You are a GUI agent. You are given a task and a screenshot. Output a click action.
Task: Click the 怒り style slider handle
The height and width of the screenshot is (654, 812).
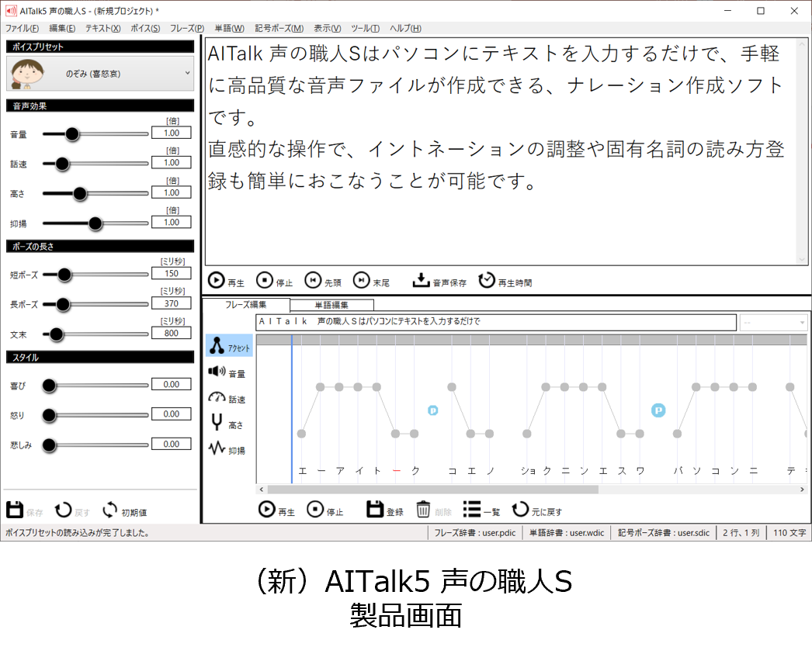49,415
